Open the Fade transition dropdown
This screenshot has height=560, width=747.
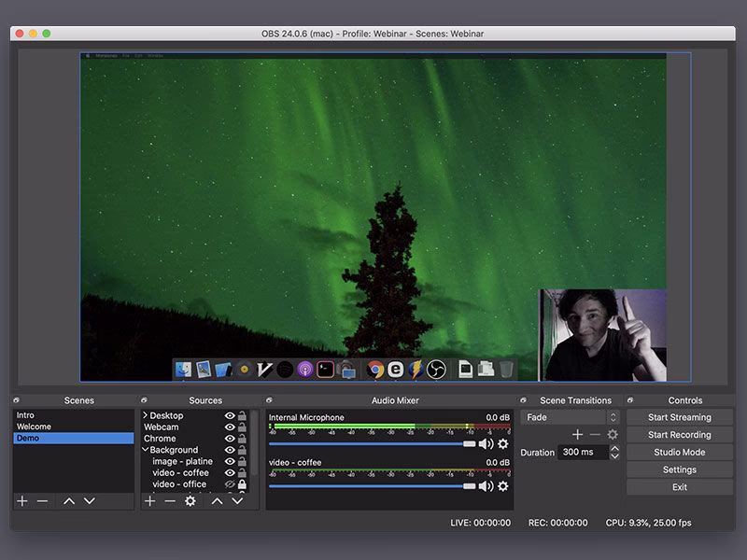(x=570, y=417)
